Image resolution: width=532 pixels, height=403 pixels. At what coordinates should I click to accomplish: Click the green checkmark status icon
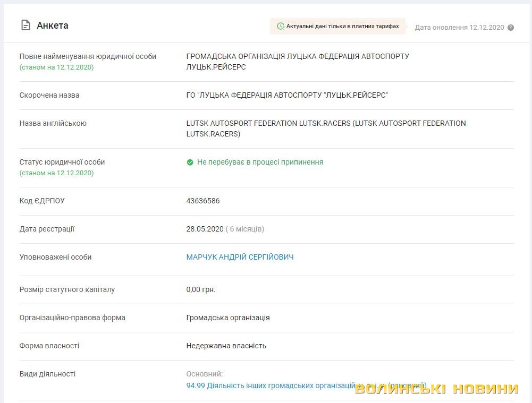coord(190,162)
